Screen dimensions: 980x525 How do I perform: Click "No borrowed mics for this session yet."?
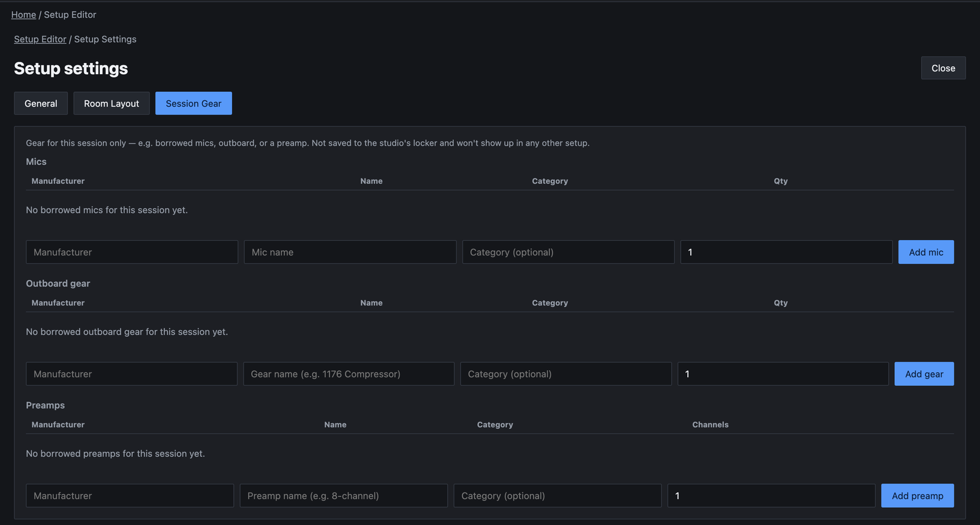coord(107,210)
